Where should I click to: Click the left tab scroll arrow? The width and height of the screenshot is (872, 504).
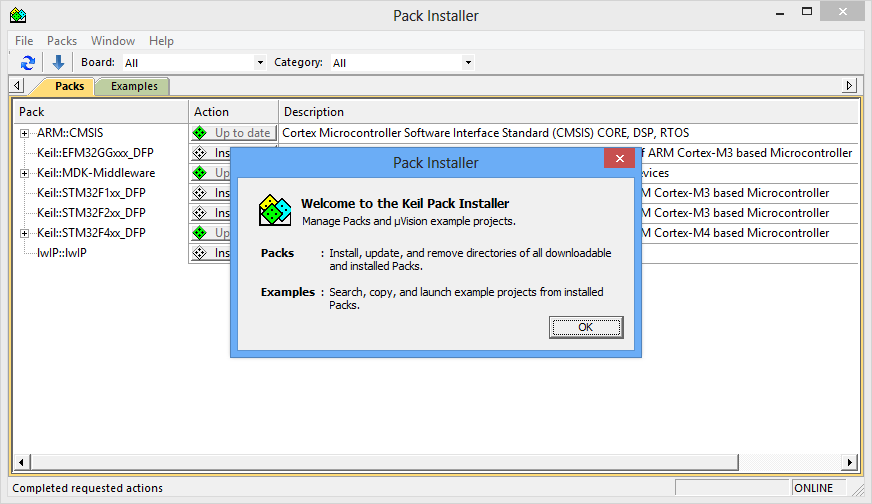point(17,86)
